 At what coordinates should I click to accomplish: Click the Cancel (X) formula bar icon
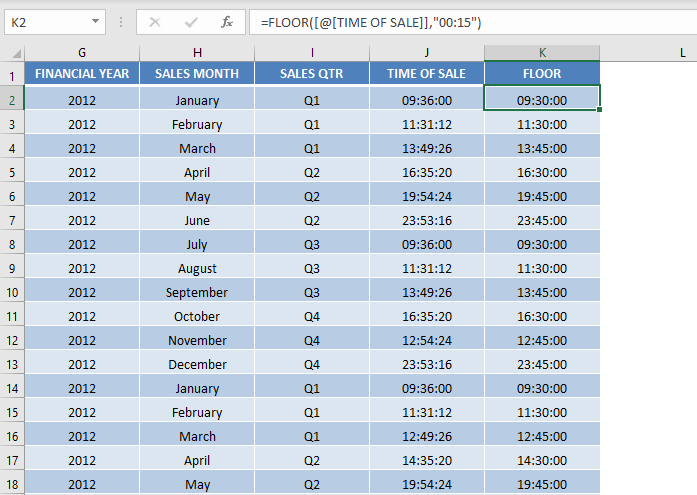[155, 22]
